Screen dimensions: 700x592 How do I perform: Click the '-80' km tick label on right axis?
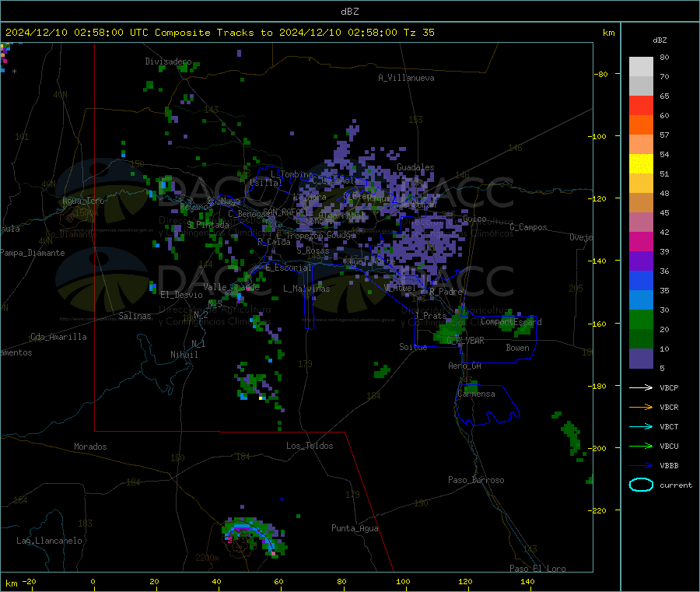[x=601, y=74]
